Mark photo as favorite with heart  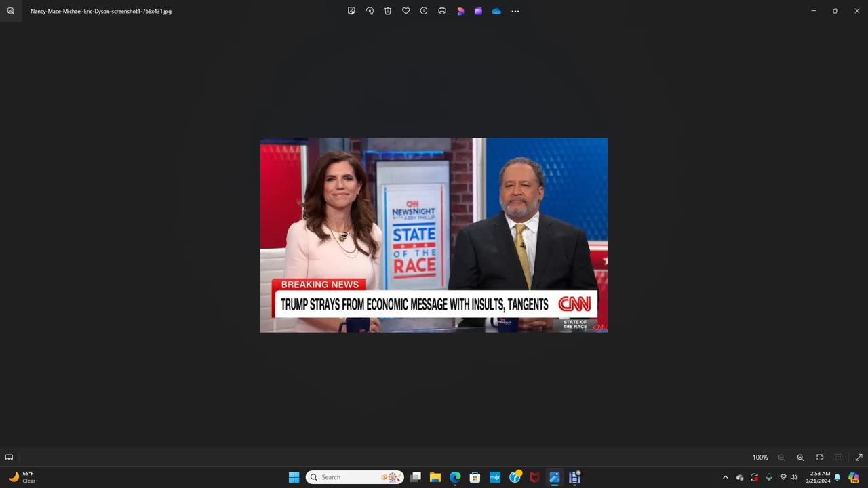(x=406, y=11)
